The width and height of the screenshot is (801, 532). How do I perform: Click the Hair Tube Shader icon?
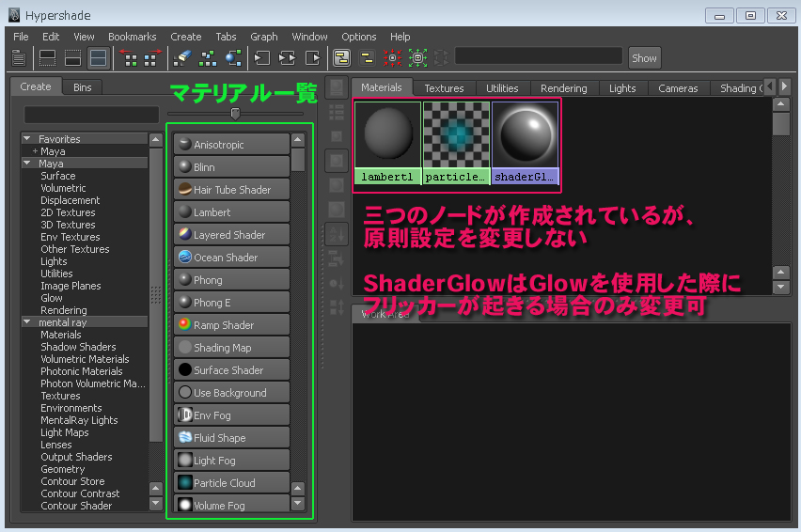click(185, 189)
